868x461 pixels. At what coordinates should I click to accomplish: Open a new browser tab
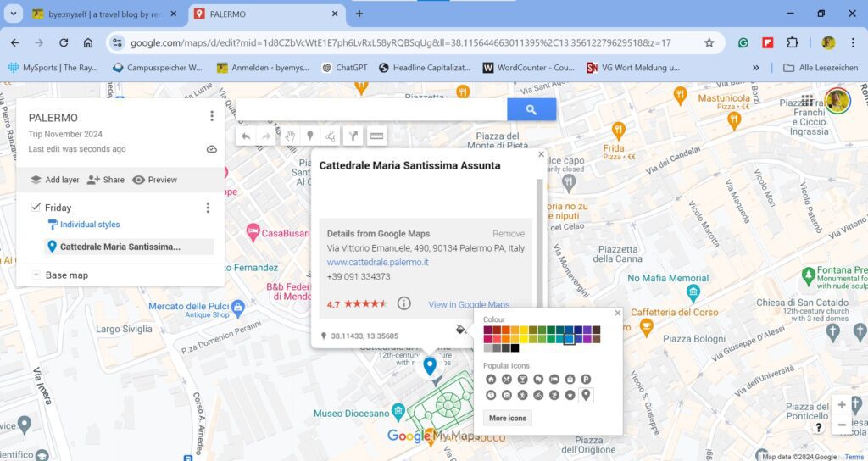click(x=359, y=14)
